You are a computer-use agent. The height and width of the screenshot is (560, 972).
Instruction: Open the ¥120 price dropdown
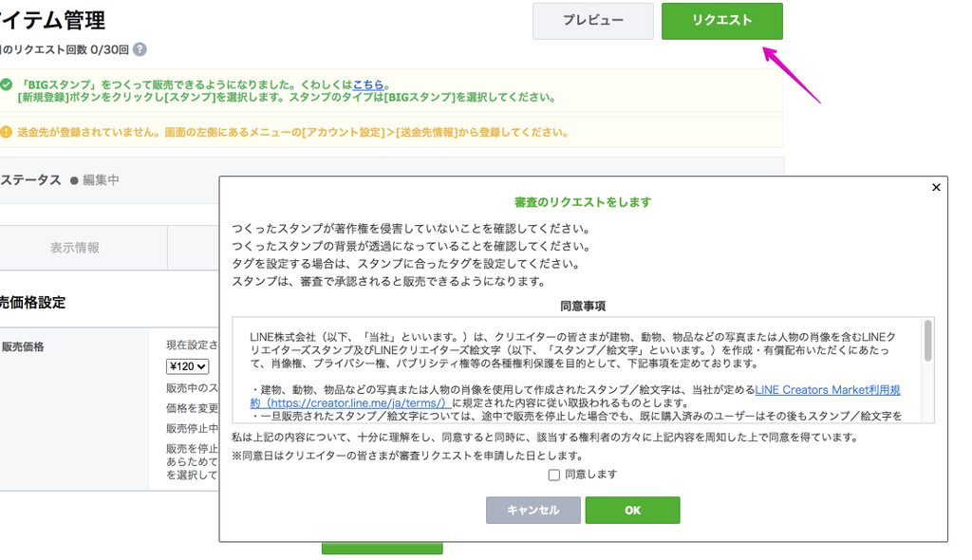[187, 366]
